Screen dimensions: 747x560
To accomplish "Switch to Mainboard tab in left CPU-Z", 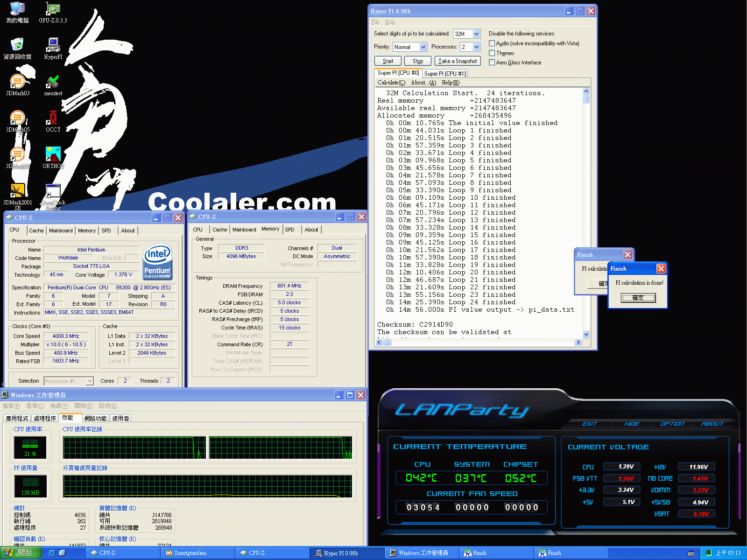I will (61, 231).
